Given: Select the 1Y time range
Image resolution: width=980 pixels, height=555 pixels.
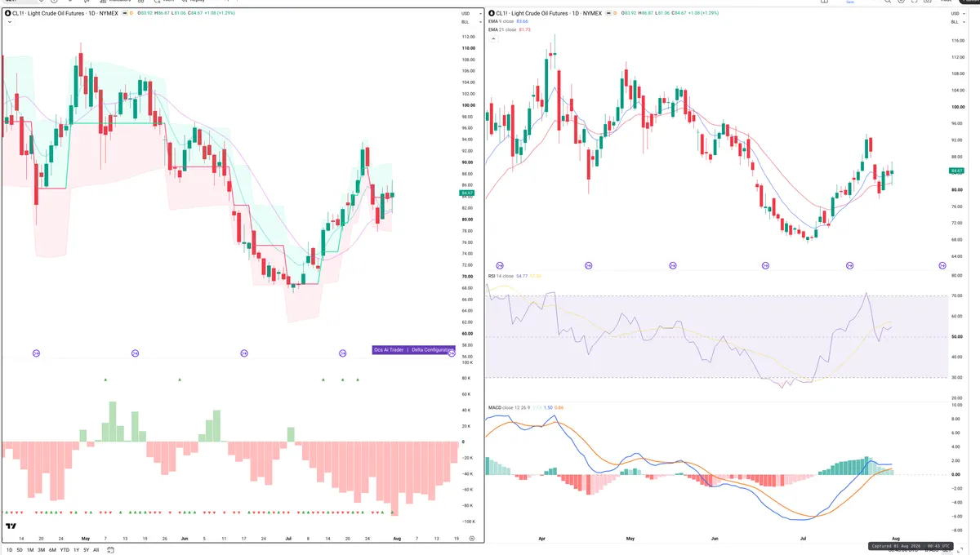Looking at the screenshot, I should pyautogui.click(x=76, y=550).
